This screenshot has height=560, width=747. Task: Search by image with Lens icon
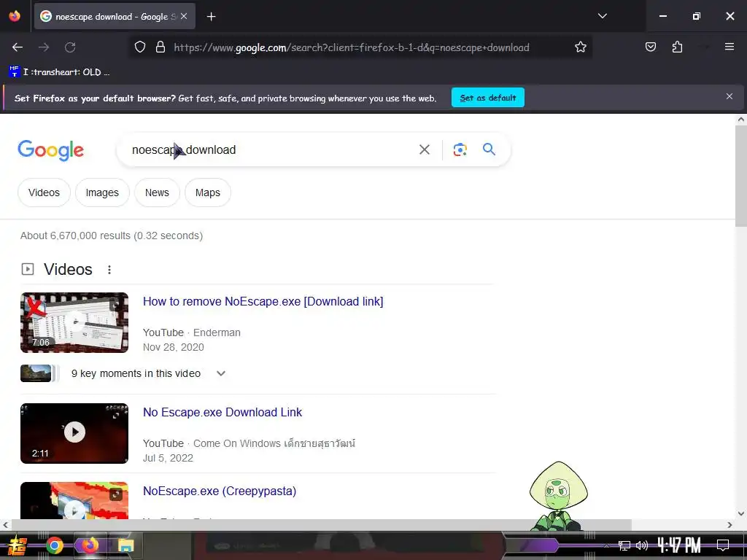[460, 149]
